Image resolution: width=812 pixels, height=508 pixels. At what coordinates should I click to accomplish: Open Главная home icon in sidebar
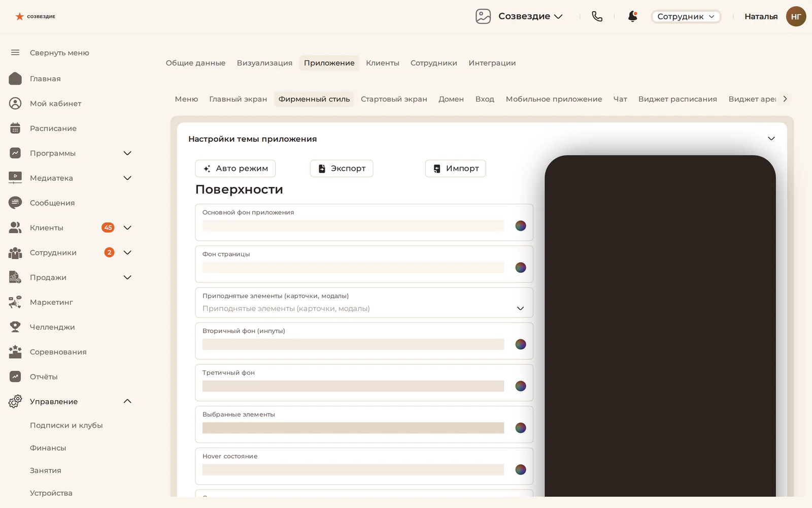(x=15, y=78)
